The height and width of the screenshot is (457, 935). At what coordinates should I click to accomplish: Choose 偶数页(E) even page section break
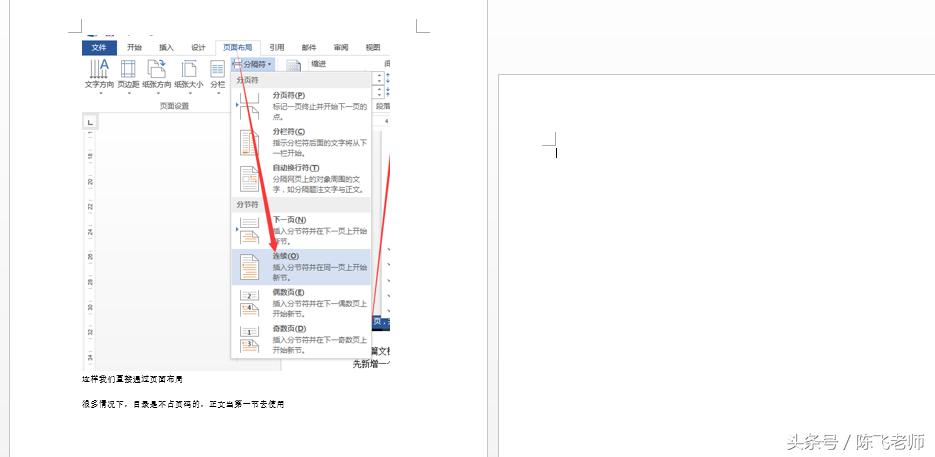click(301, 303)
